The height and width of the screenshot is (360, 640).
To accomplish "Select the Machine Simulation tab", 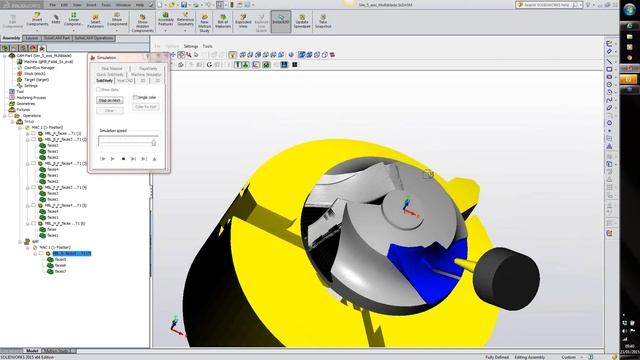I will (x=147, y=75).
